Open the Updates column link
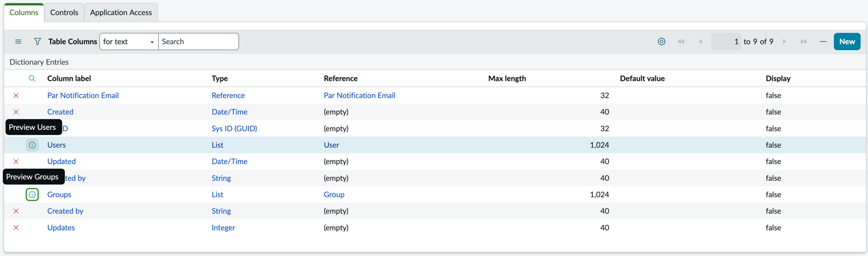Viewport: 868px width, 256px height. click(61, 228)
